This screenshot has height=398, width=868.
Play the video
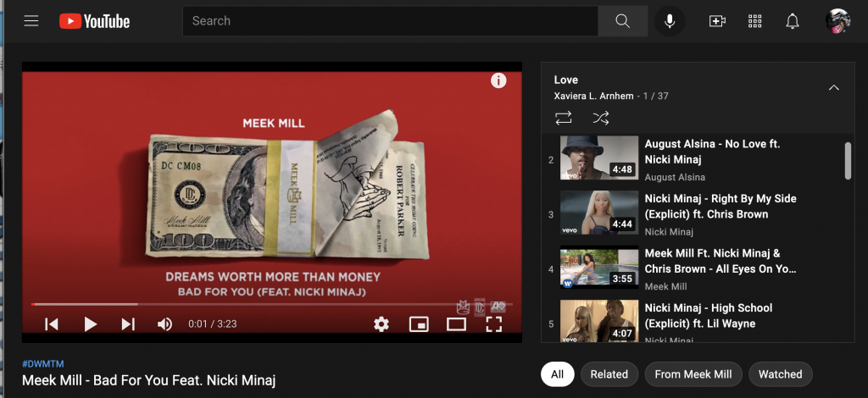90,323
